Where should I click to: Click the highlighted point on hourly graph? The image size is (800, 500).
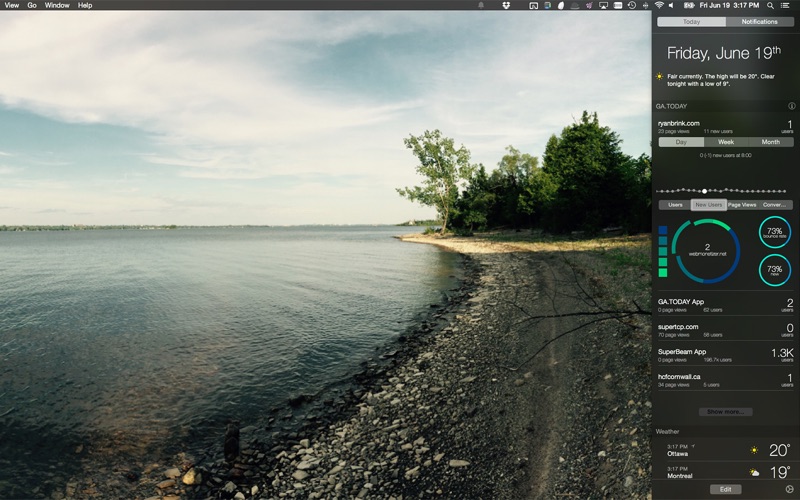[704, 191]
